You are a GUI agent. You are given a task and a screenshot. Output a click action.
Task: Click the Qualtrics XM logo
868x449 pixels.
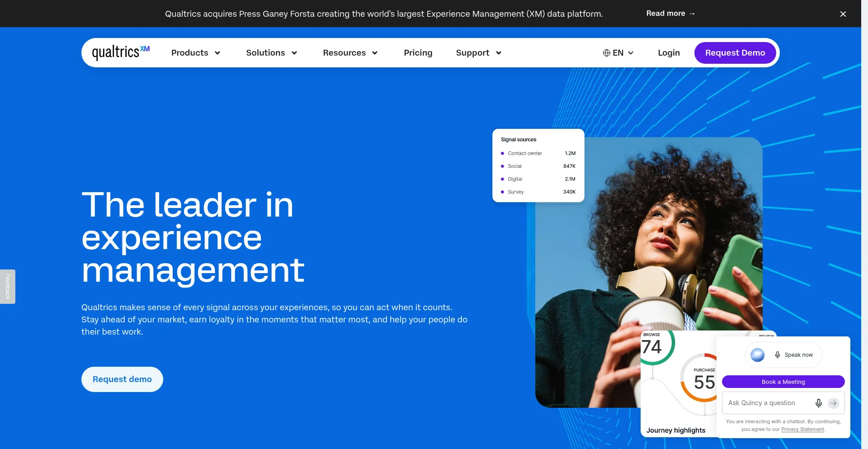(121, 52)
